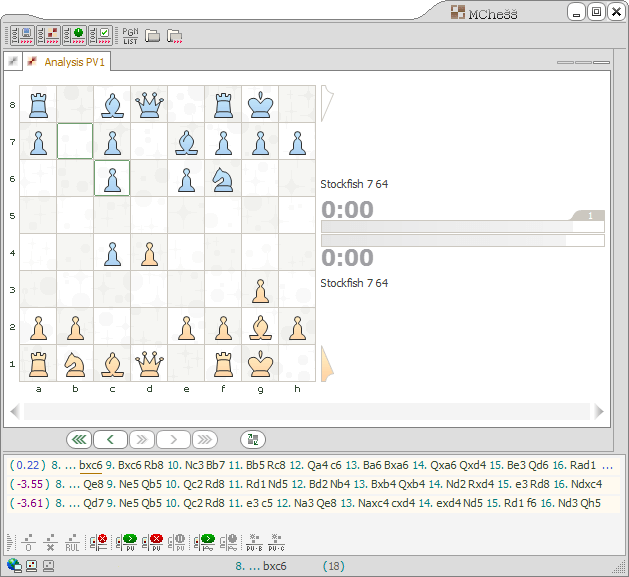Viewport: 629px width, 577px height.
Task: Click the upper 0:00 clock
Action: point(347,209)
